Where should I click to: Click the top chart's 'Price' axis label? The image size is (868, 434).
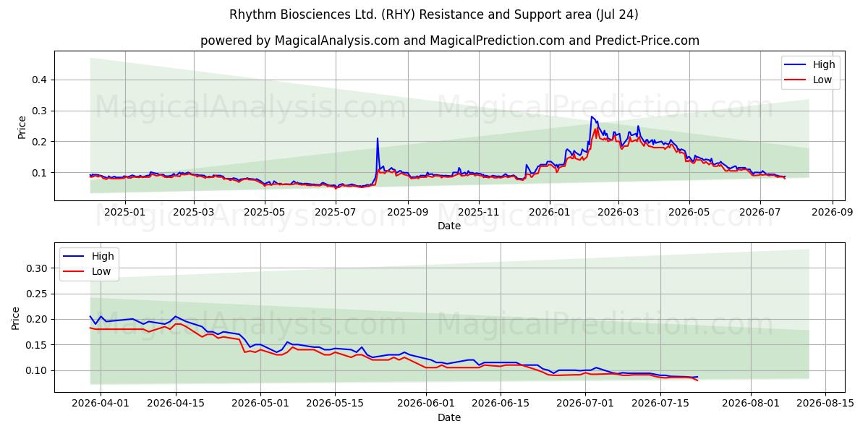pos(21,126)
